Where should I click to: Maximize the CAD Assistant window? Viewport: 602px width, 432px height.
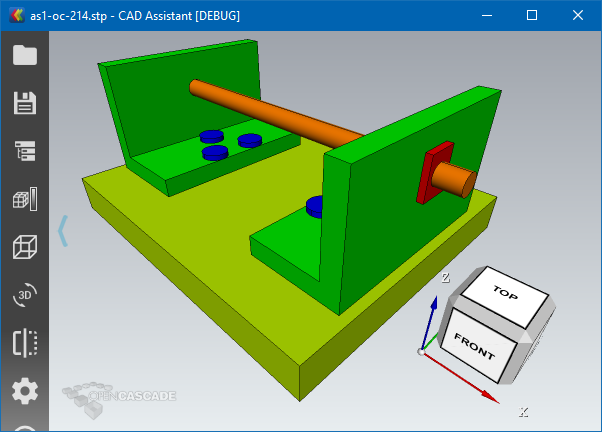tap(532, 15)
